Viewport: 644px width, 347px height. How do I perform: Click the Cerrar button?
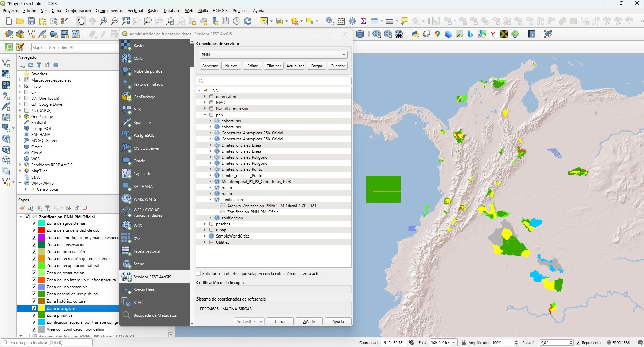click(280, 321)
